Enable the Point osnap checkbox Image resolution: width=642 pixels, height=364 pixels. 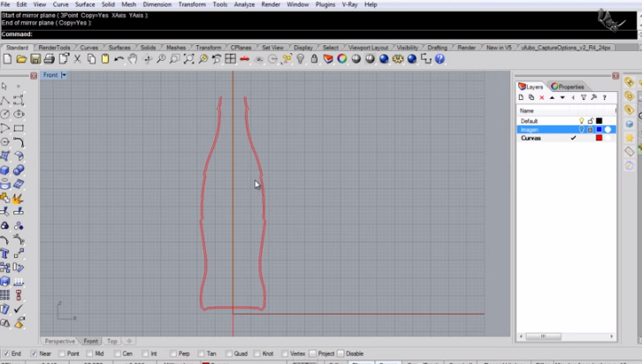[61, 353]
